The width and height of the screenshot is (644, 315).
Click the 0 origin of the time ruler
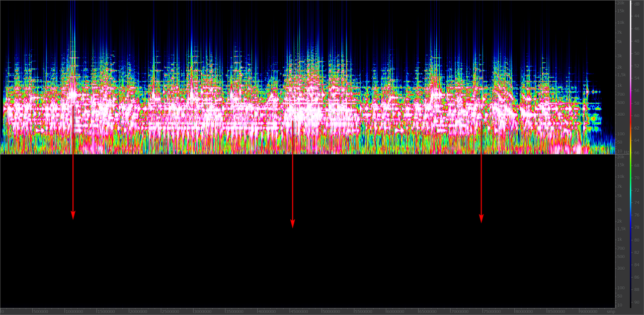point(3,311)
